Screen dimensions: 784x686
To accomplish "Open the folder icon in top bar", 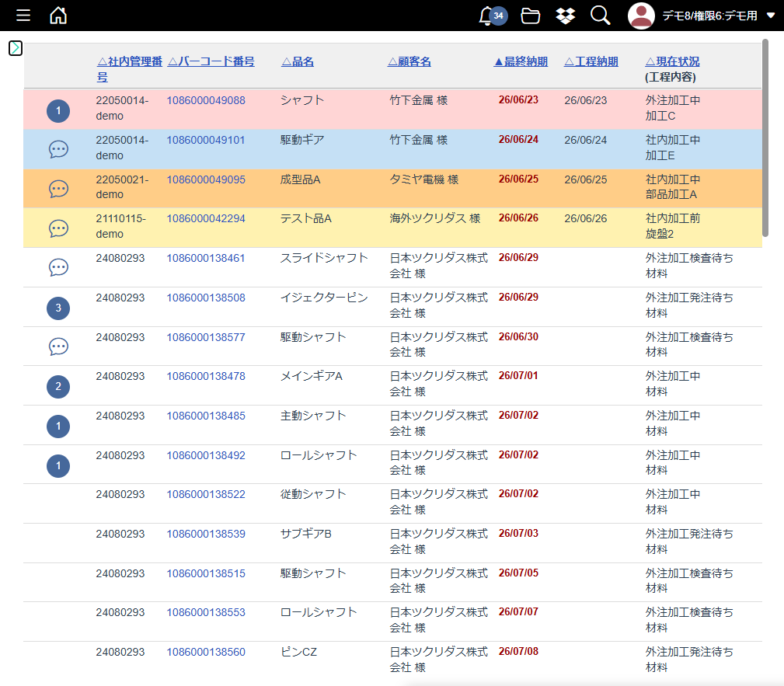I will pos(531,16).
